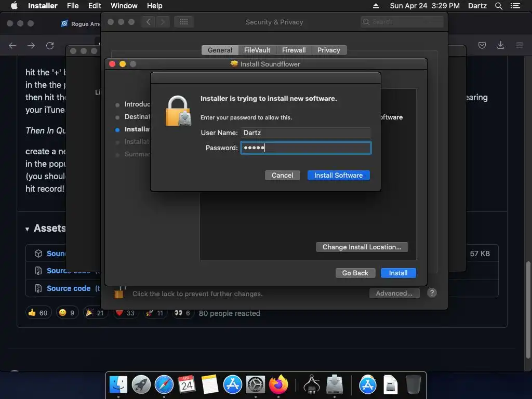Image resolution: width=532 pixels, height=399 pixels.
Task: Switch to Firefox in the dock
Action: point(278,385)
